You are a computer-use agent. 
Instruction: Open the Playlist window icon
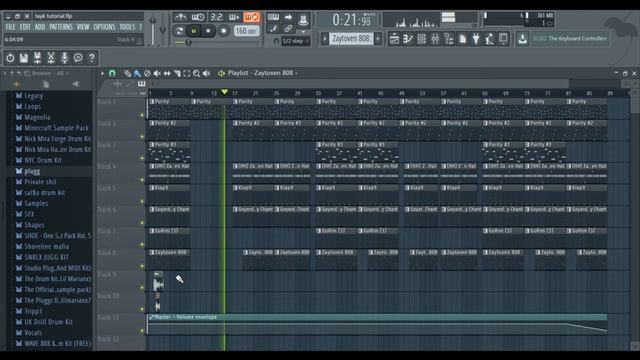coord(394,39)
